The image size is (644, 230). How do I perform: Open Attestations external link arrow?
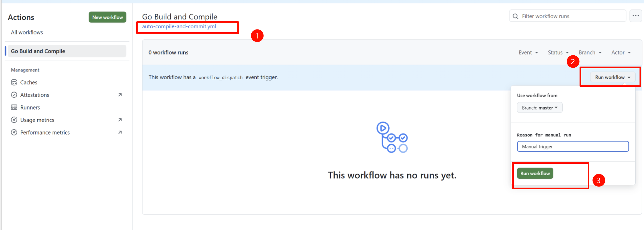pyautogui.click(x=120, y=95)
